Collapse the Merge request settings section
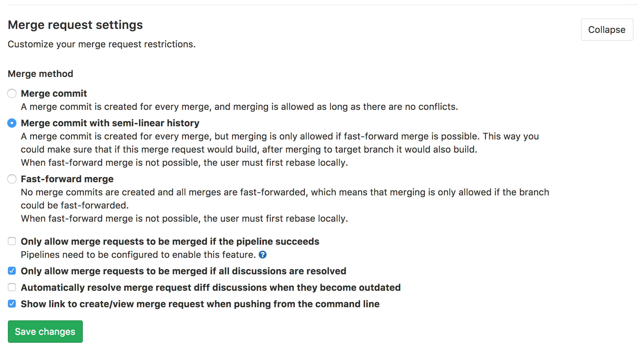This screenshot has height=348, width=644. point(607,30)
